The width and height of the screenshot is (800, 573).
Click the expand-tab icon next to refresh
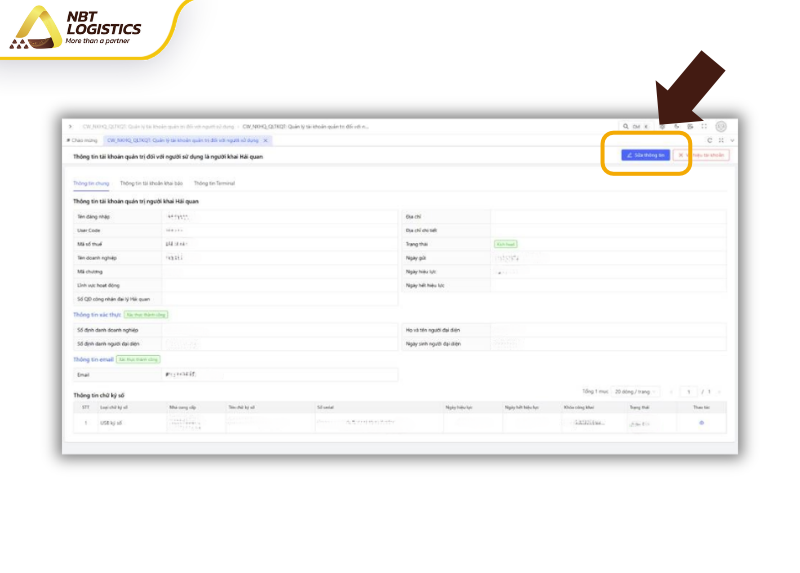721,140
